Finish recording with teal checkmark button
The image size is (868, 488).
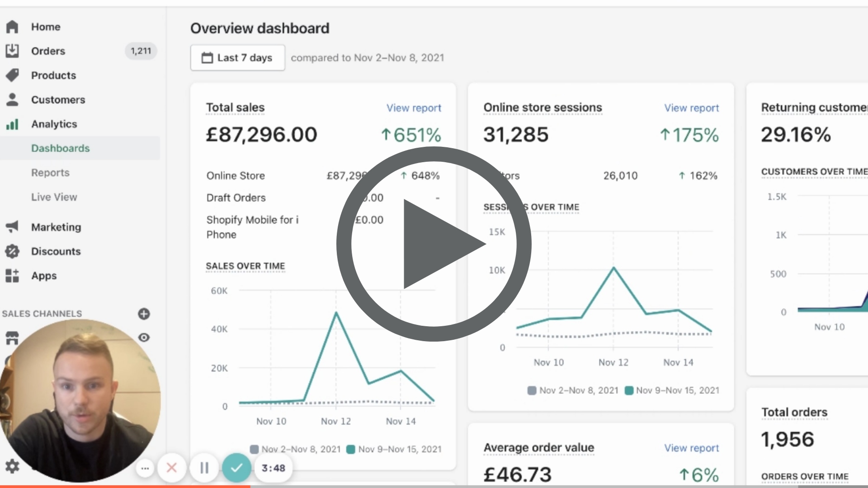236,468
